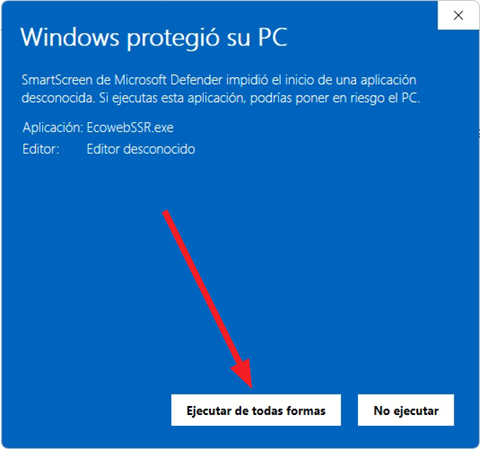This screenshot has height=450, width=480.
Task: Click "desconocida." starting the second warning line
Action: click(x=58, y=98)
